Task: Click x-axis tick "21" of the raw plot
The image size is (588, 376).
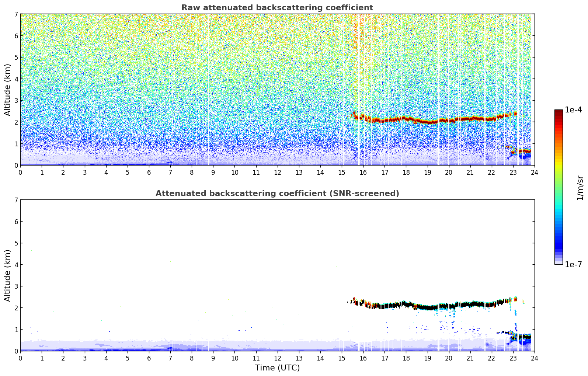Action: 470,172
